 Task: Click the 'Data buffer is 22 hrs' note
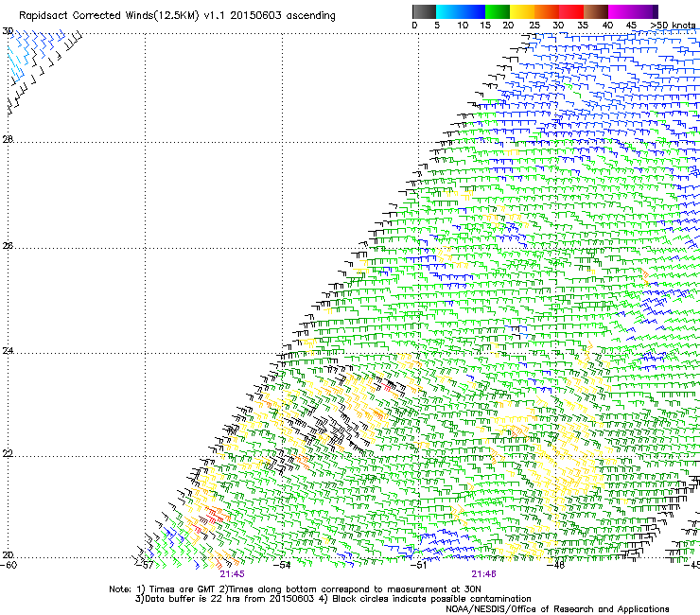225,599
